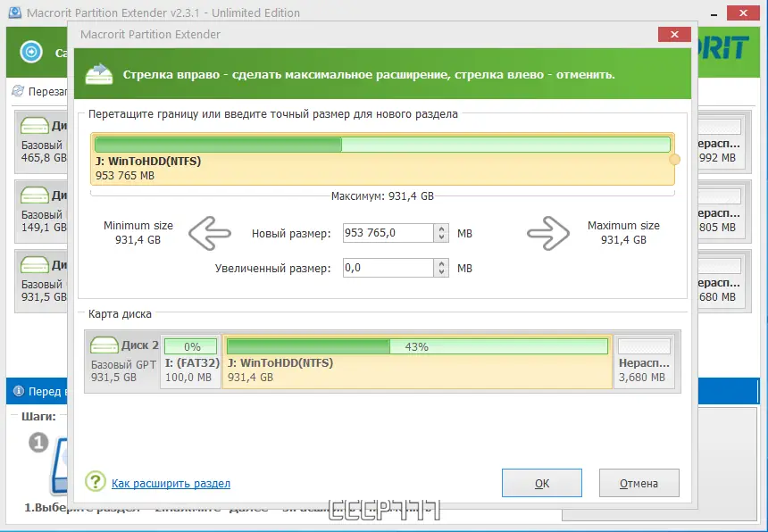
Task: Click the 931,5 GB disk icon in main window
Action: click(x=35, y=265)
